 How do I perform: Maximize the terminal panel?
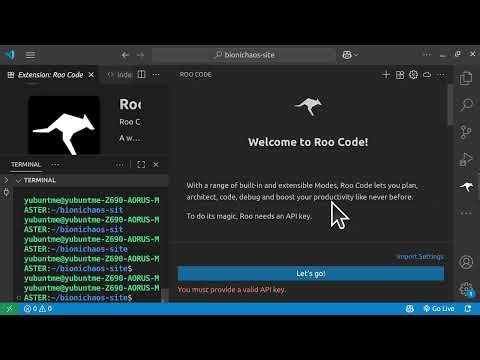[x=141, y=165]
